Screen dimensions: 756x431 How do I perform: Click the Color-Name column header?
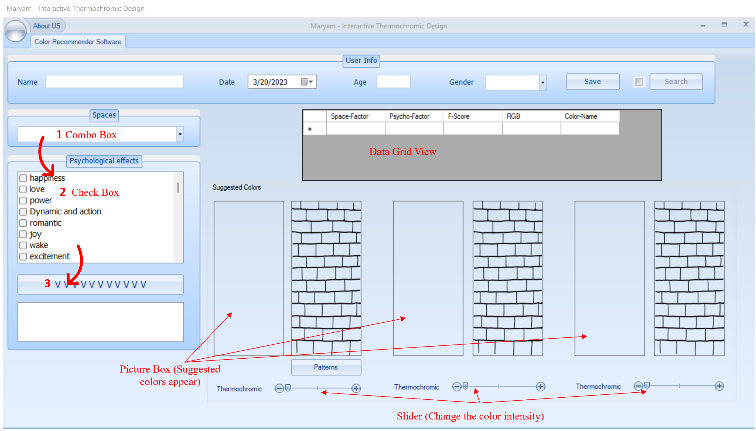590,116
